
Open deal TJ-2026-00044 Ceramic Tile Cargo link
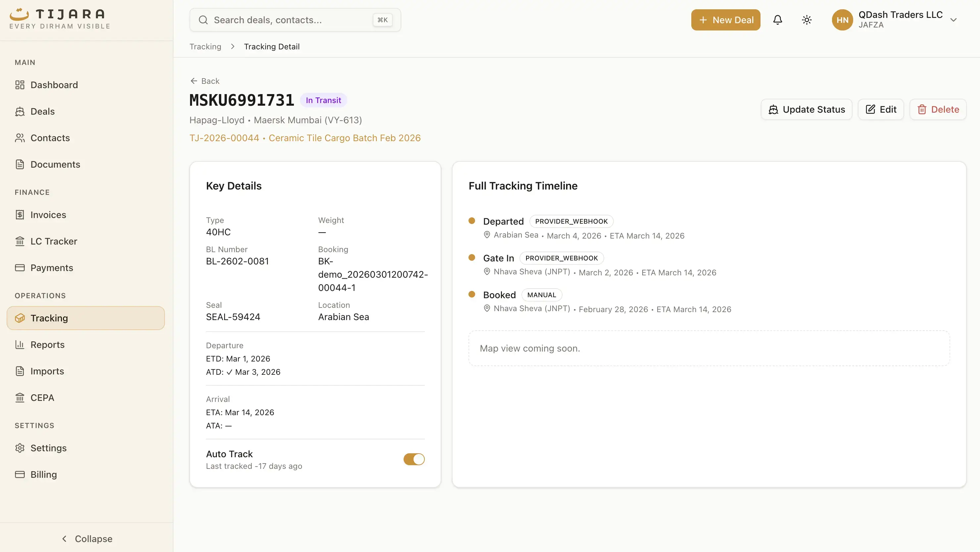pos(305,138)
